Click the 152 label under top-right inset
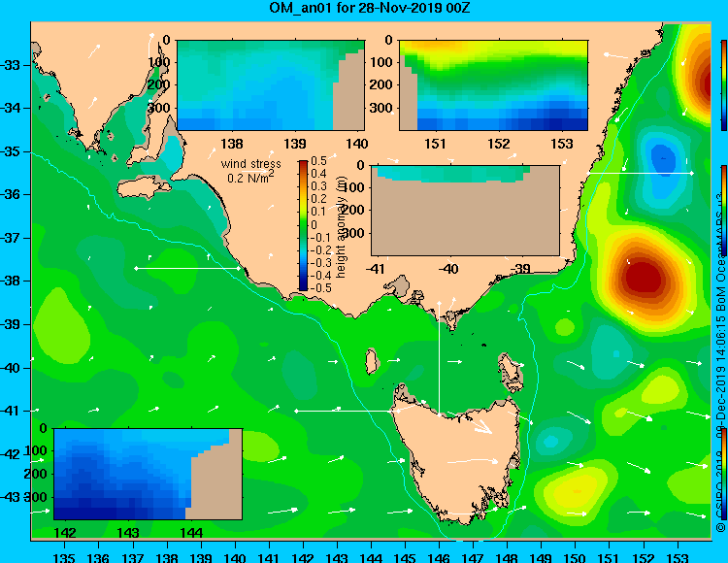Image resolution: width=728 pixels, height=563 pixels. pyautogui.click(x=498, y=144)
